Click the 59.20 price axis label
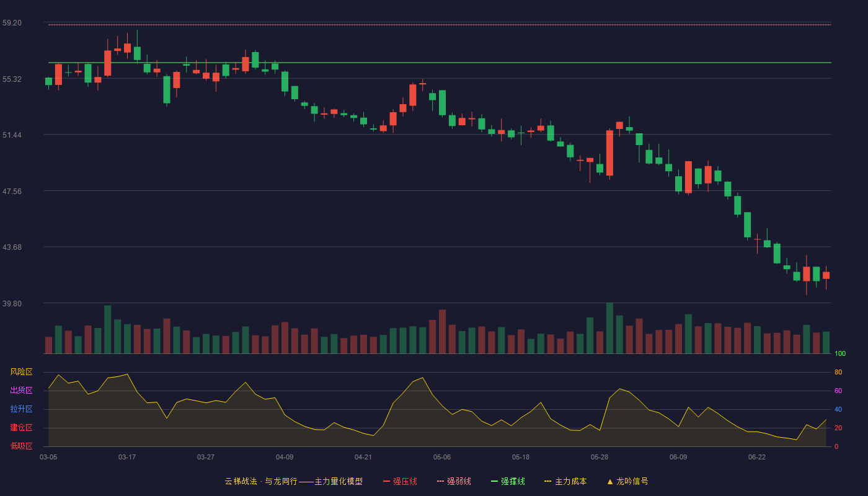Viewport: 868px width, 496px height. [x=12, y=23]
